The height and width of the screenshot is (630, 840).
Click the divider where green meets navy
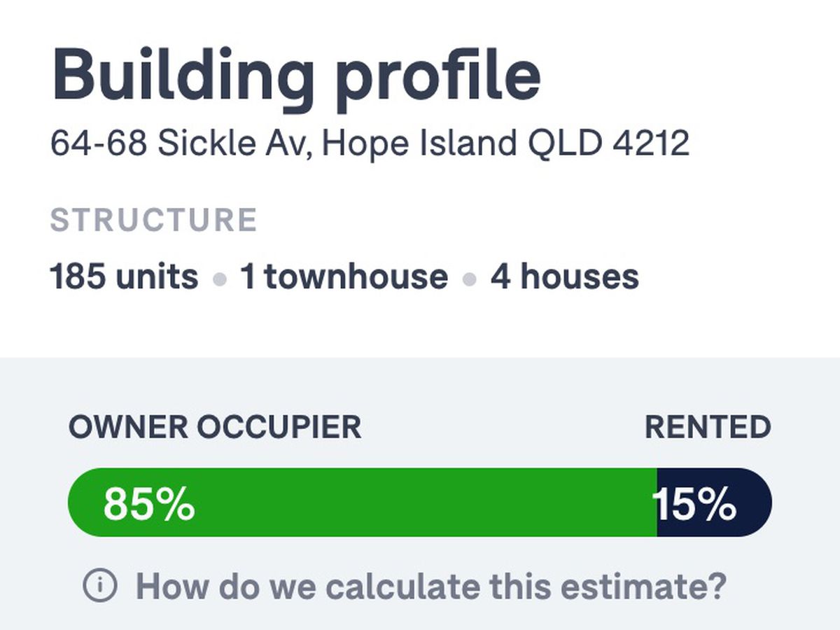tap(657, 503)
